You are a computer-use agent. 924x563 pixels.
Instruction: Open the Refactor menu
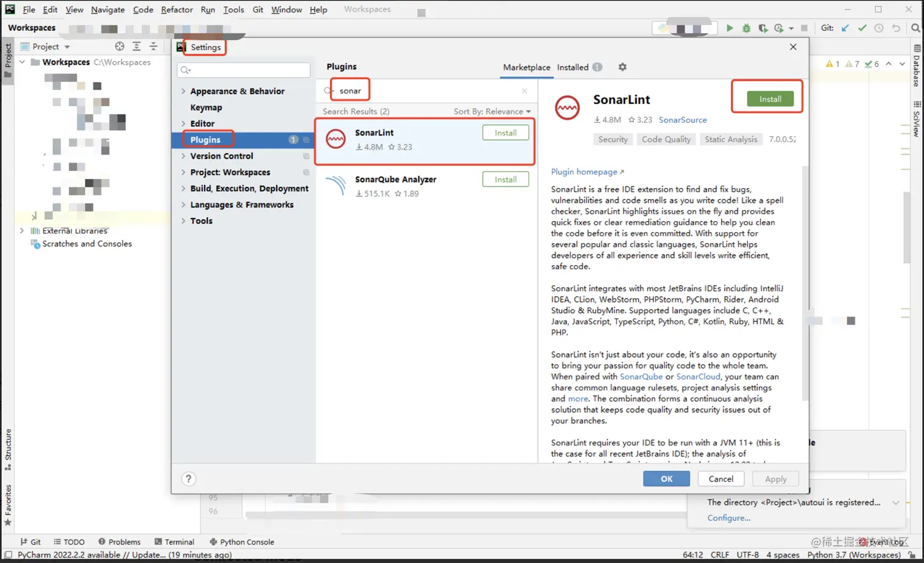(177, 10)
